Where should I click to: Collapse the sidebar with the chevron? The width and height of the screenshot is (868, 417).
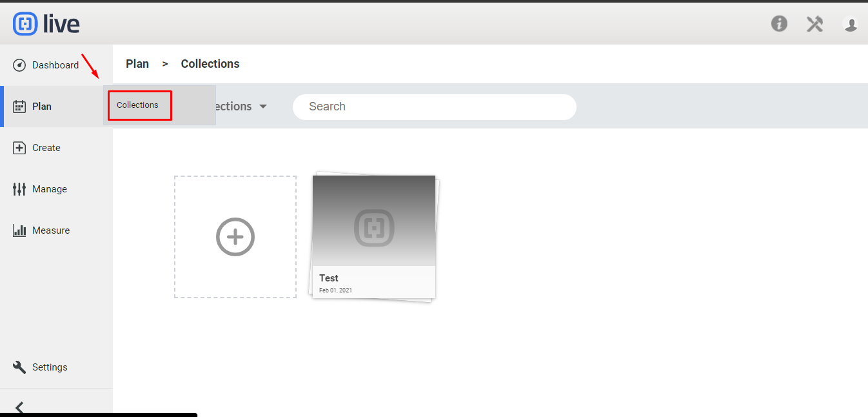pos(20,408)
